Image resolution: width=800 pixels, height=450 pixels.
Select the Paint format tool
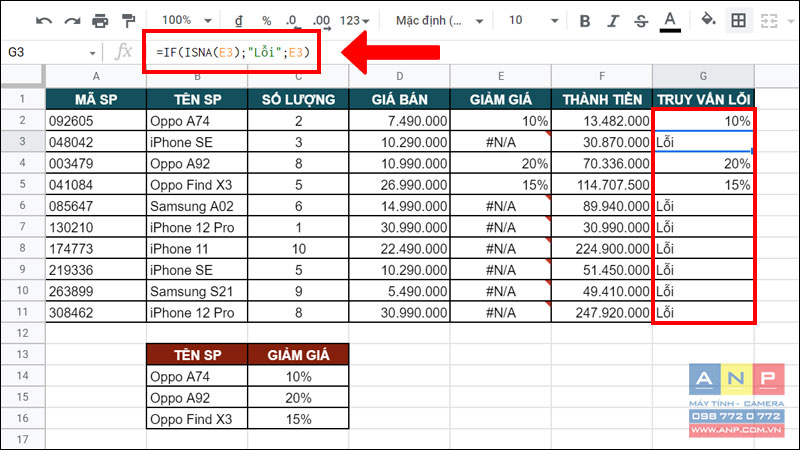[129, 21]
